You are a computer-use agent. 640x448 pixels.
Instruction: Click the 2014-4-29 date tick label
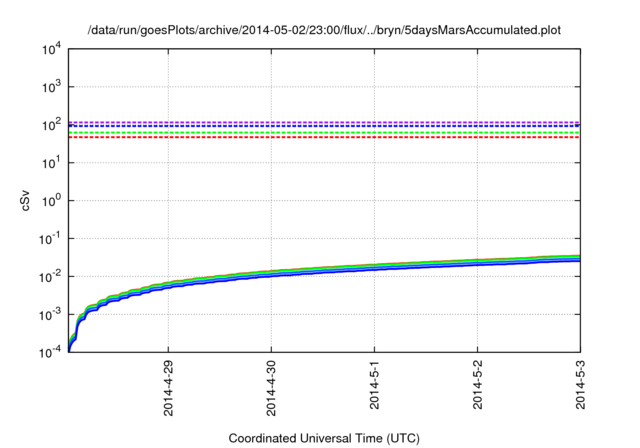click(168, 388)
